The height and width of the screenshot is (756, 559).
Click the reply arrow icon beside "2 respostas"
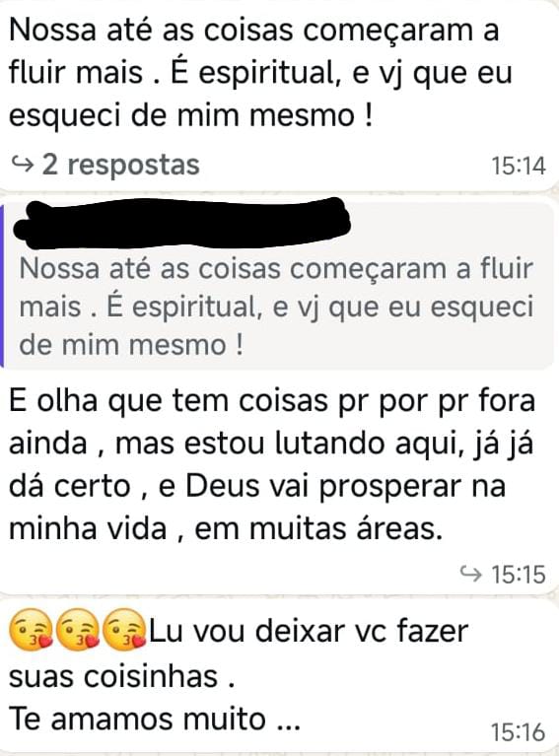click(x=23, y=166)
